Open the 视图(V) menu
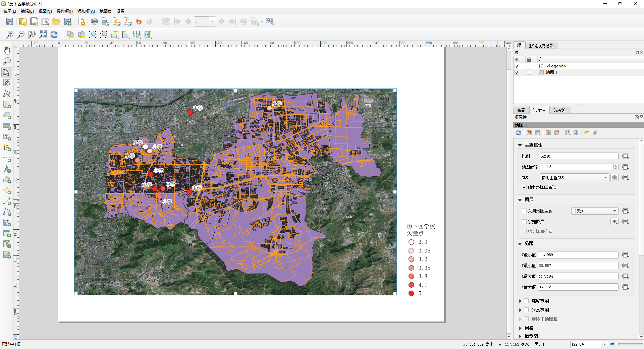The height and width of the screenshot is (349, 644). 45,11
